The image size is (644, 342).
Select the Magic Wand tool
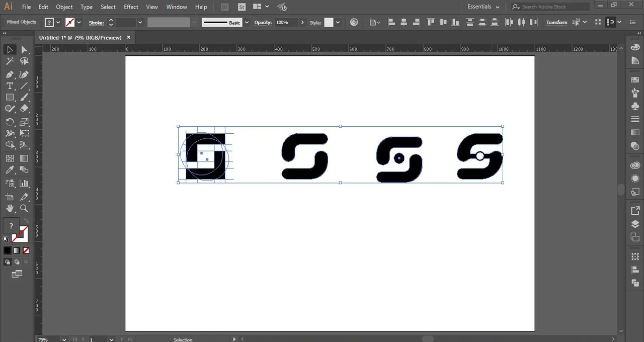[10, 61]
